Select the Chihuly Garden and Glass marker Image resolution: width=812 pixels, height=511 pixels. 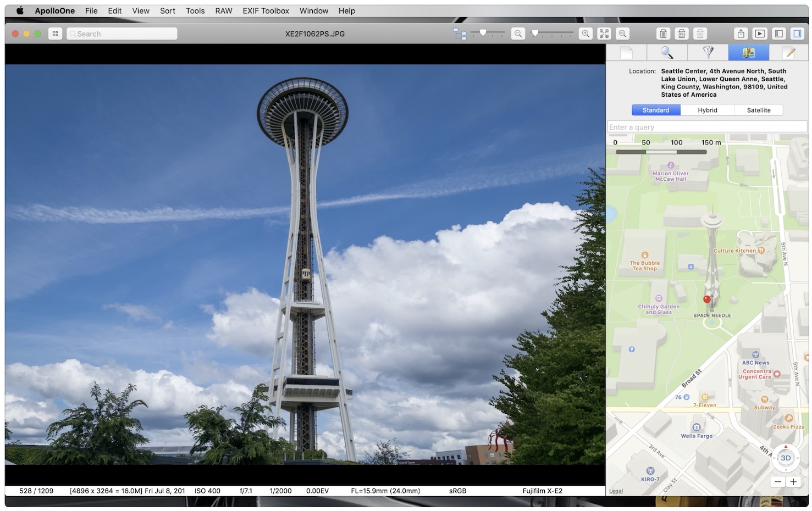click(x=659, y=298)
